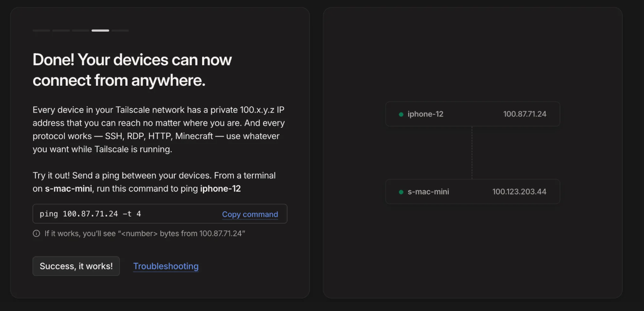
Task: Click the Copy command link
Action: (x=250, y=214)
